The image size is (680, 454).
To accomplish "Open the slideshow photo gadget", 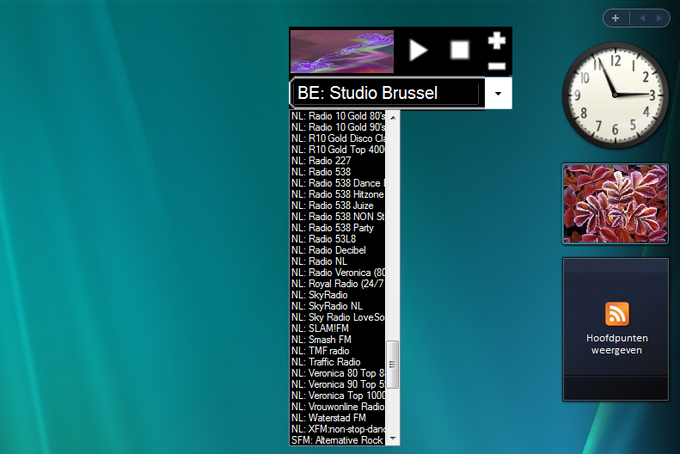I will [x=615, y=204].
